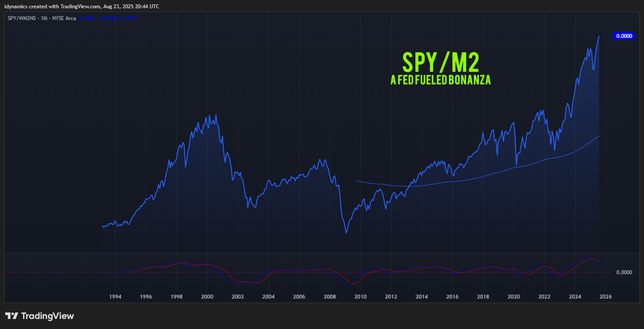Click the 2004 label on time axis

coord(269,297)
